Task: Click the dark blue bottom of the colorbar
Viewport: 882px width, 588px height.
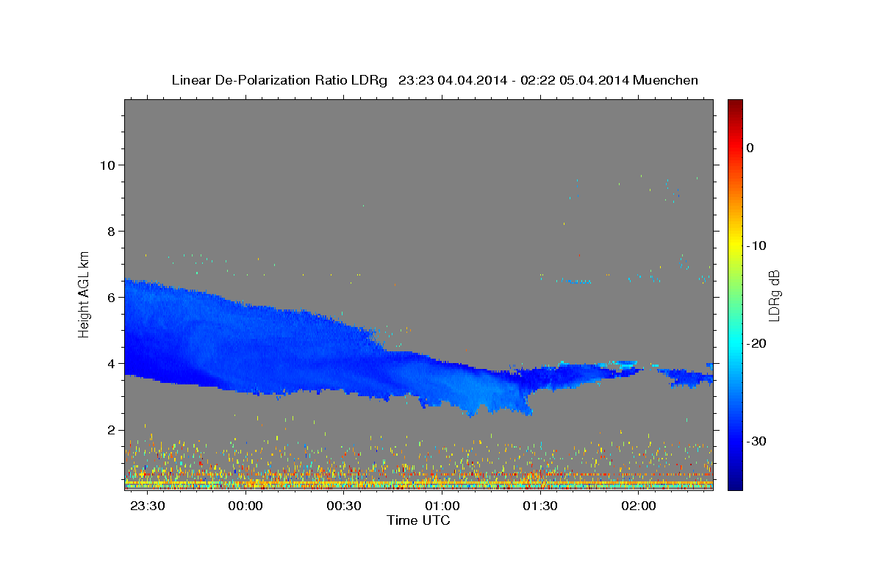Action: pos(735,483)
